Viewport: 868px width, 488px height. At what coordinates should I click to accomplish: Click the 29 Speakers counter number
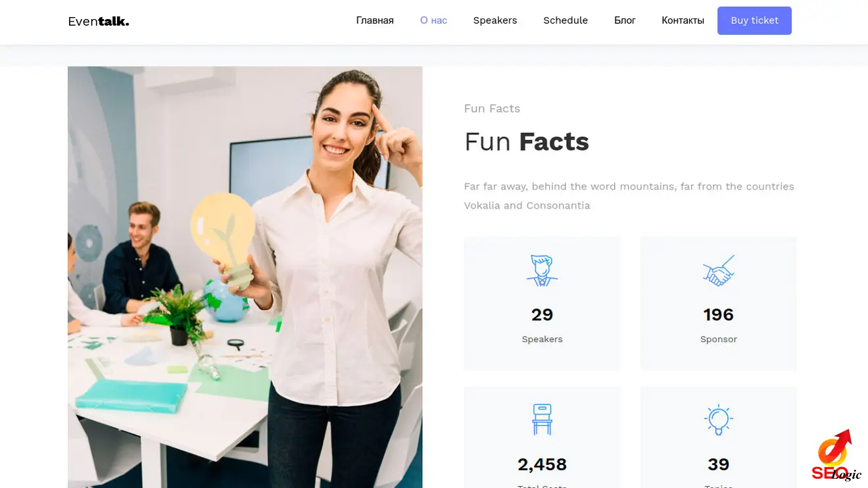(x=542, y=315)
